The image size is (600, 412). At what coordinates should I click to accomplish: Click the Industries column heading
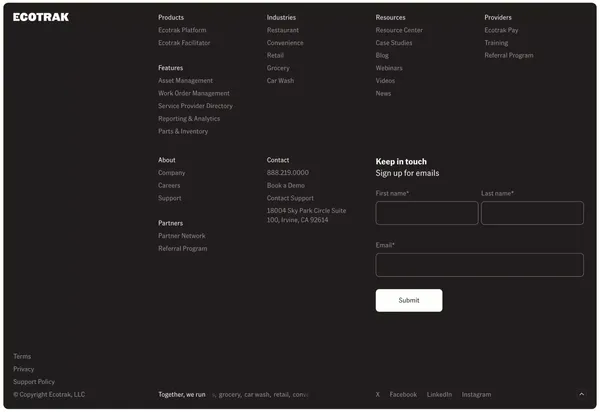point(281,17)
